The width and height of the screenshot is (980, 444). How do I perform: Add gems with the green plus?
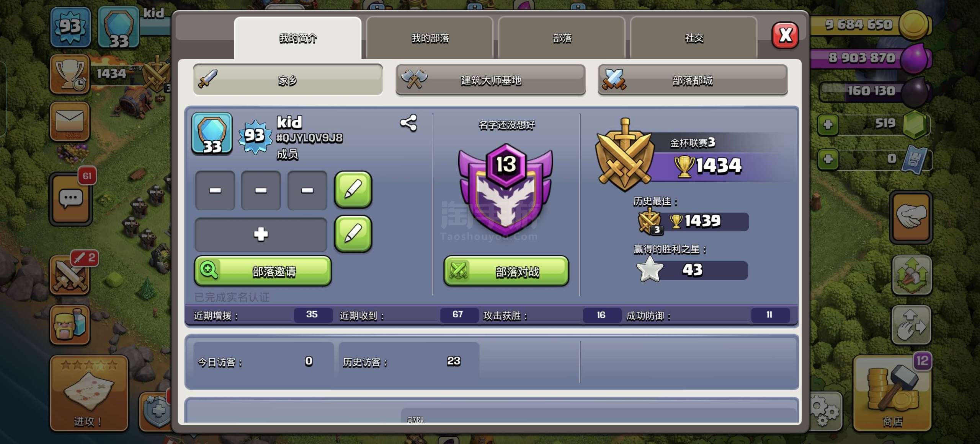pos(828,125)
